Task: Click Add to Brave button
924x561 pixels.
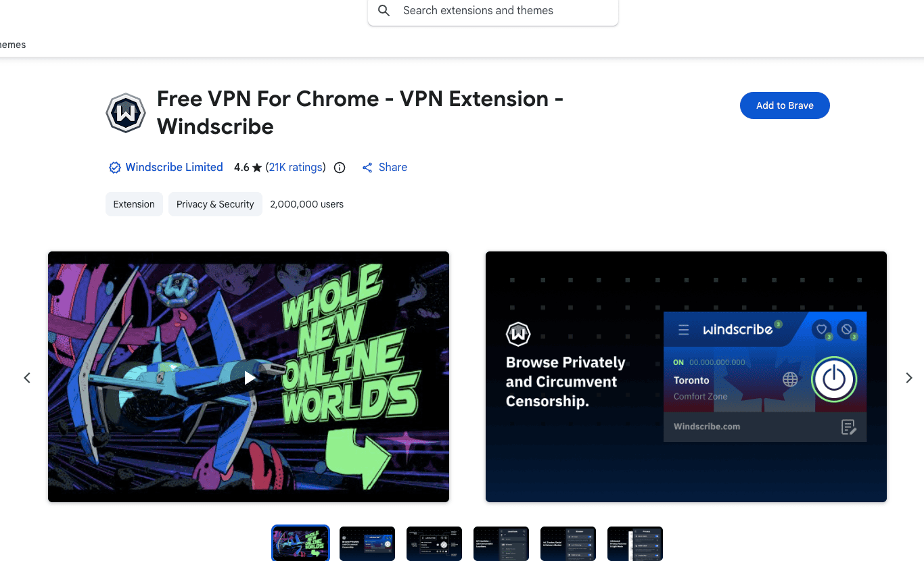Action: click(x=785, y=105)
